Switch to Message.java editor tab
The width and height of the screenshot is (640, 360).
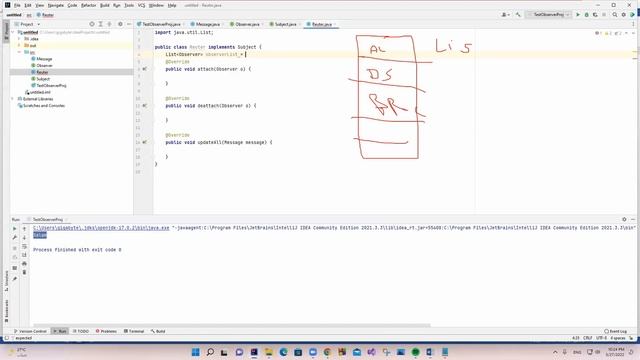[207, 24]
